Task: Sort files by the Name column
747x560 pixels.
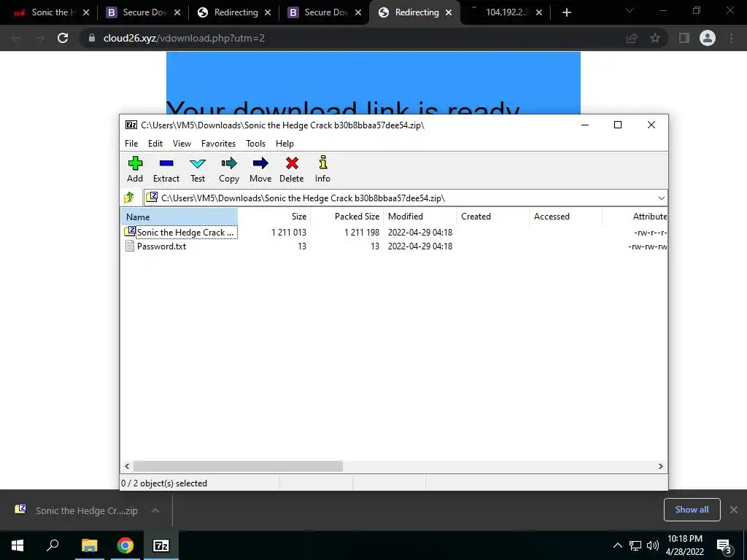Action: [x=179, y=217]
